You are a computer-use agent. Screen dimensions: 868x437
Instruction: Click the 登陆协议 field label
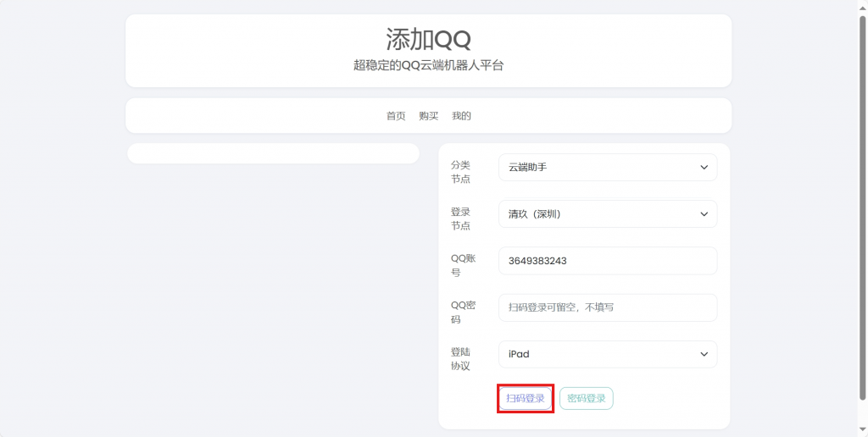coord(460,359)
